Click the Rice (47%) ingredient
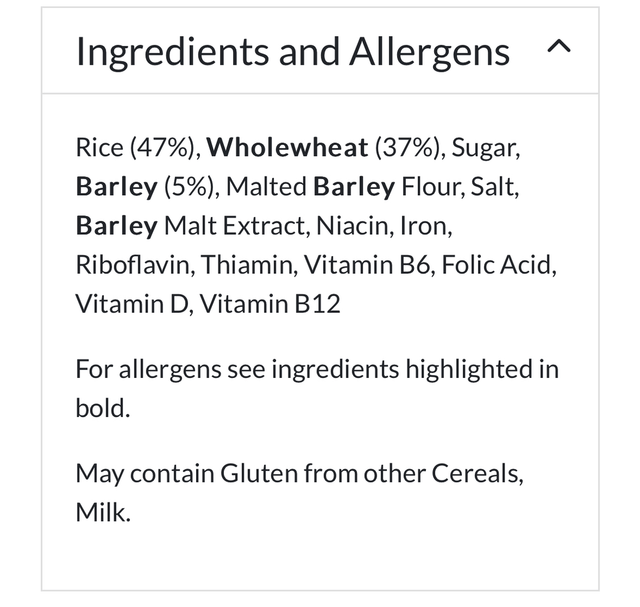 coord(137,149)
